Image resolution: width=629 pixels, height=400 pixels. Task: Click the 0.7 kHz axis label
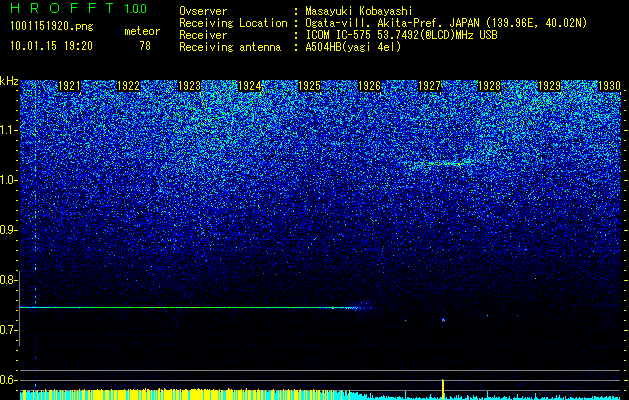pos(8,330)
